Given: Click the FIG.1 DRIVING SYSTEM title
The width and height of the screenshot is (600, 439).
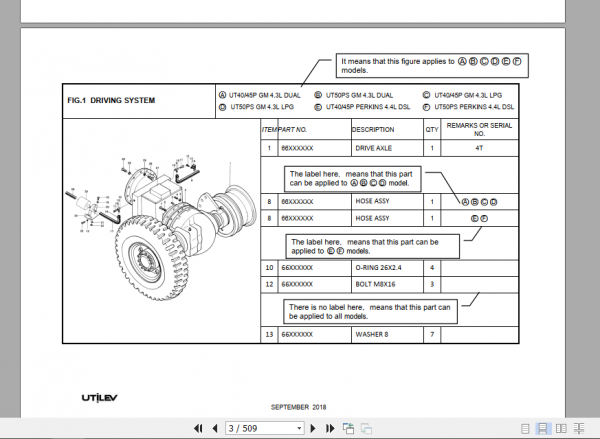Looking at the screenshot, I should pyautogui.click(x=111, y=100).
